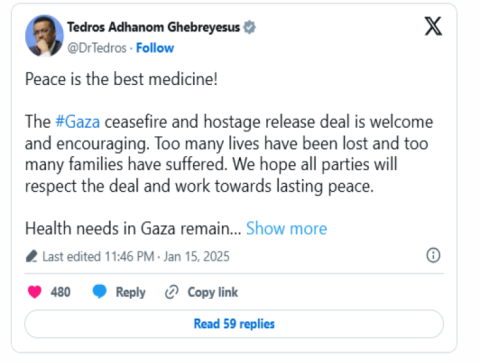The height and width of the screenshot is (363, 480).
Task: Click the chain link copy icon
Action: coord(172,292)
